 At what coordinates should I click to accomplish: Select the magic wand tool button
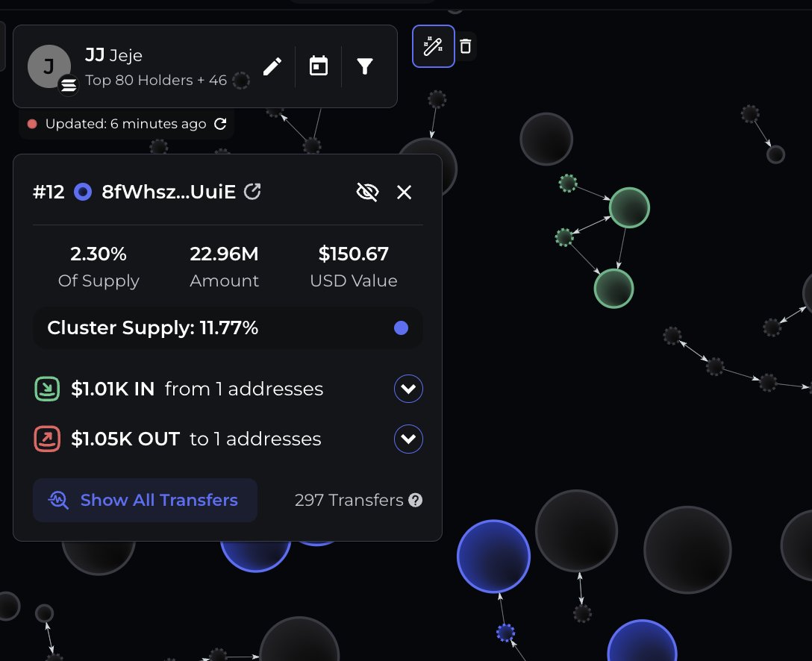pyautogui.click(x=434, y=46)
